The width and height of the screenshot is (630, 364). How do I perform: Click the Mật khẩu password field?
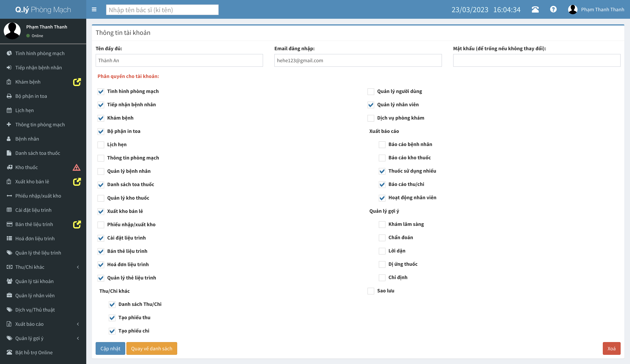537,61
